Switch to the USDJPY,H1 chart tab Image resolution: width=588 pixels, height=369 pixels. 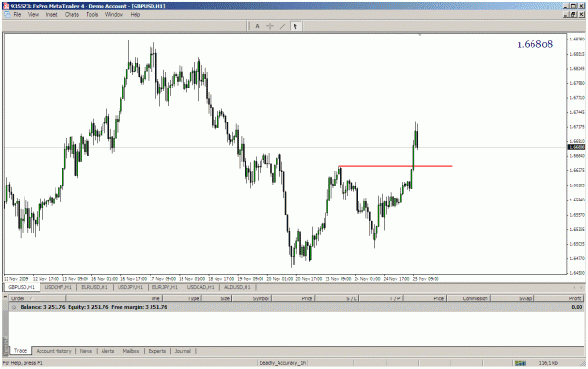[131, 287]
